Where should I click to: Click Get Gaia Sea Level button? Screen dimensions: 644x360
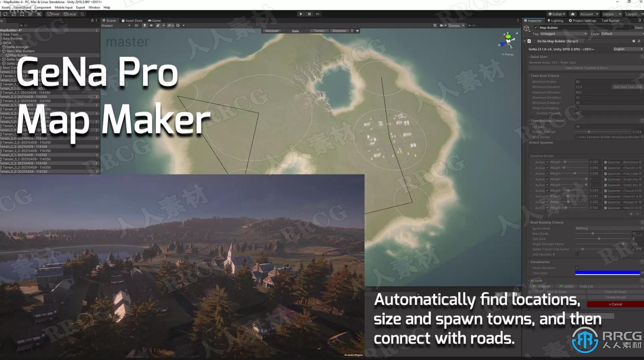tap(628, 87)
